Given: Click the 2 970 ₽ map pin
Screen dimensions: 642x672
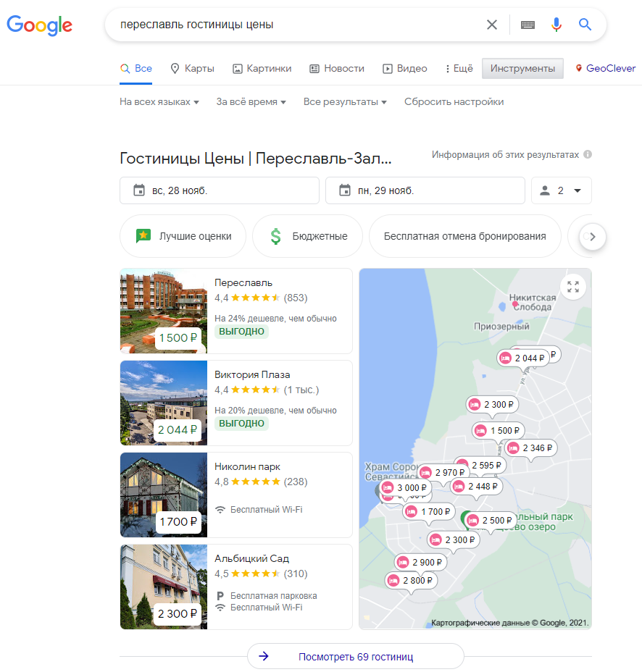Looking at the screenshot, I should point(444,473).
